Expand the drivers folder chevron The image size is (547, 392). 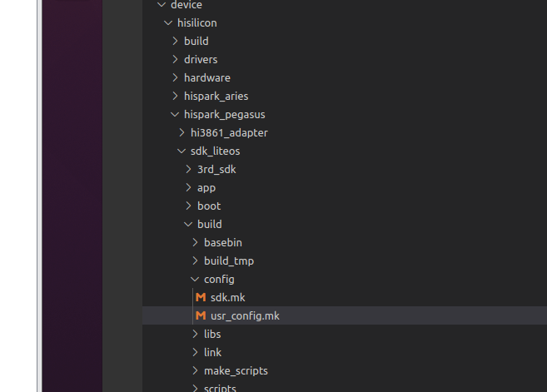click(175, 60)
